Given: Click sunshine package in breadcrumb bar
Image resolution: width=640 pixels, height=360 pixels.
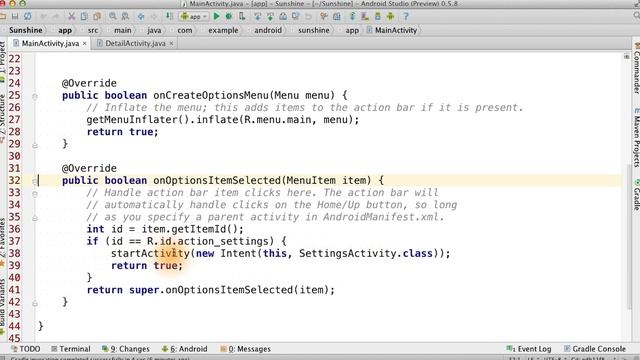Looking at the screenshot, I should [313, 30].
